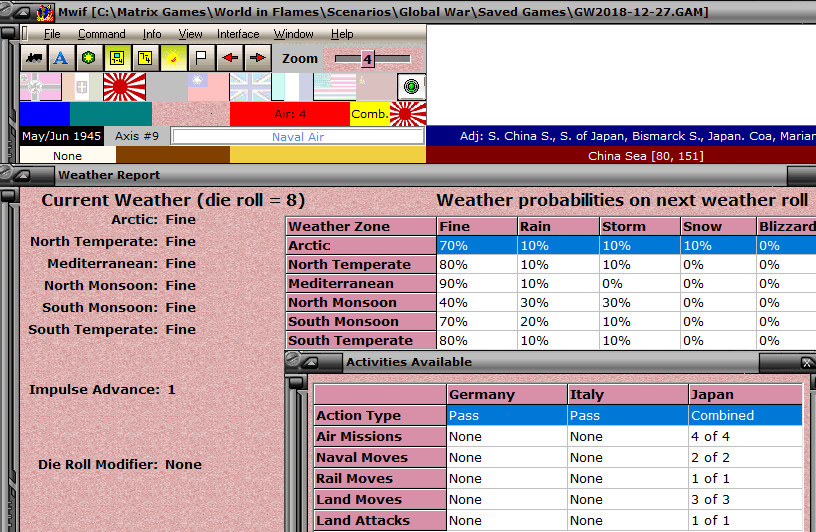816x532 pixels.
Task: Click the locomotive rail icon in toolbar
Action: [34, 58]
